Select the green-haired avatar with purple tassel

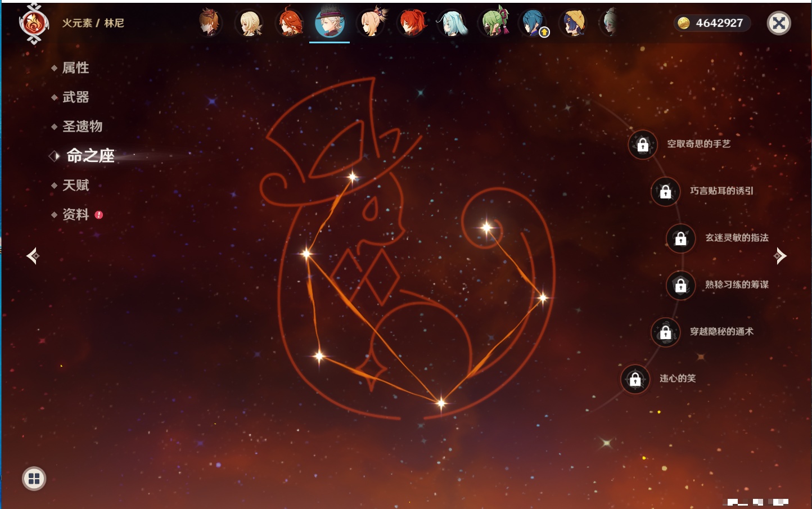(x=493, y=23)
